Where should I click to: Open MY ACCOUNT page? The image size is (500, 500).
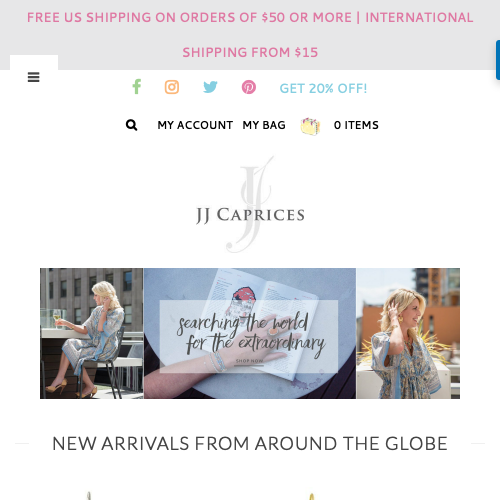[195, 125]
